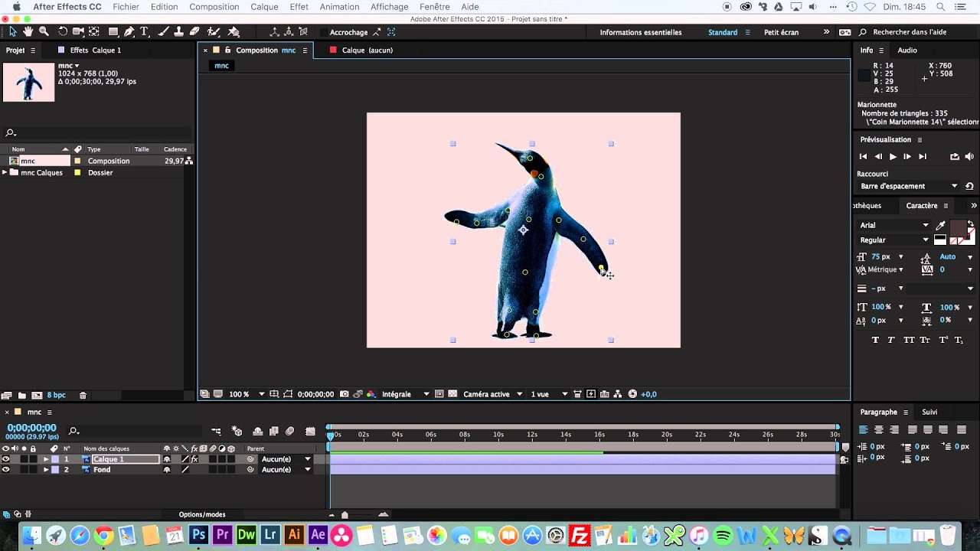Select the Zoom tool
The height and width of the screenshot is (551, 980).
click(44, 32)
